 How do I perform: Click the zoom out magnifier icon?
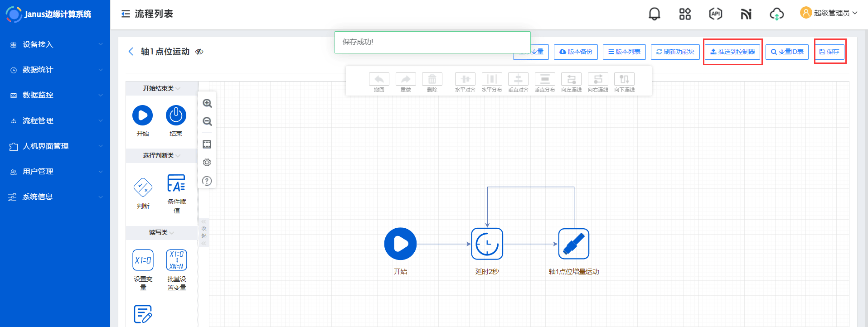(207, 121)
